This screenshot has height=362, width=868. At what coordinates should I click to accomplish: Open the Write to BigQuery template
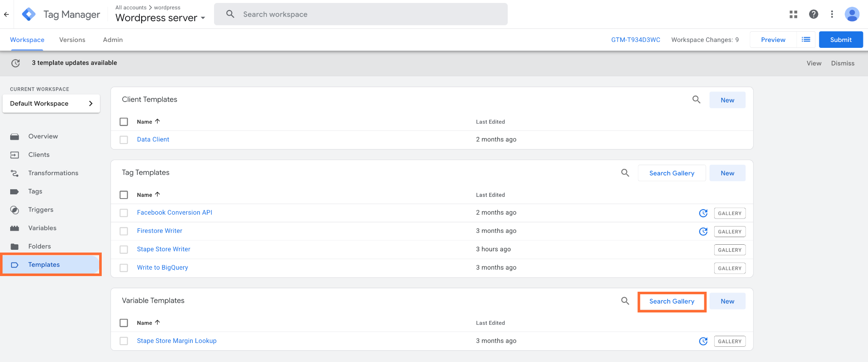click(x=162, y=268)
